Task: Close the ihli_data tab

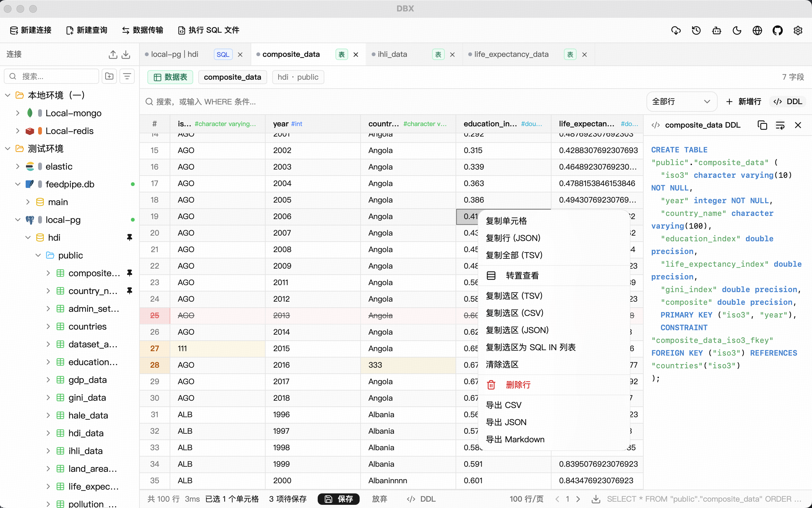Action: point(452,54)
